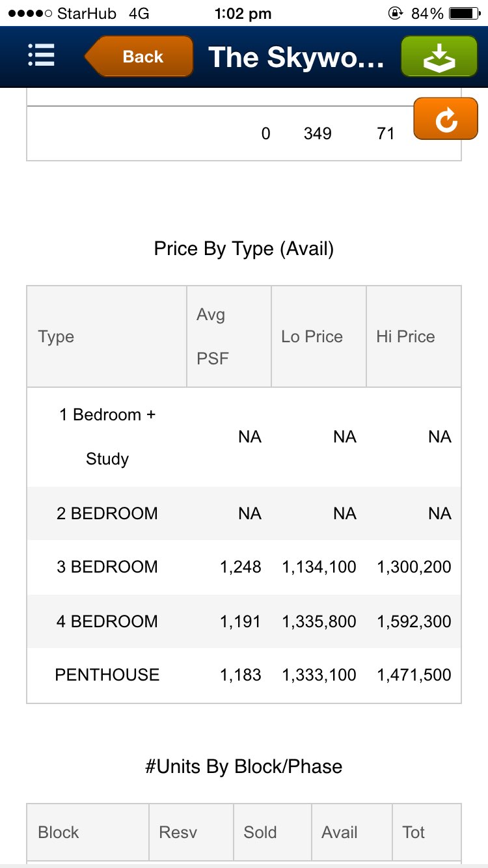
Task: Tap the rotation lock status icon
Action: pos(395,14)
